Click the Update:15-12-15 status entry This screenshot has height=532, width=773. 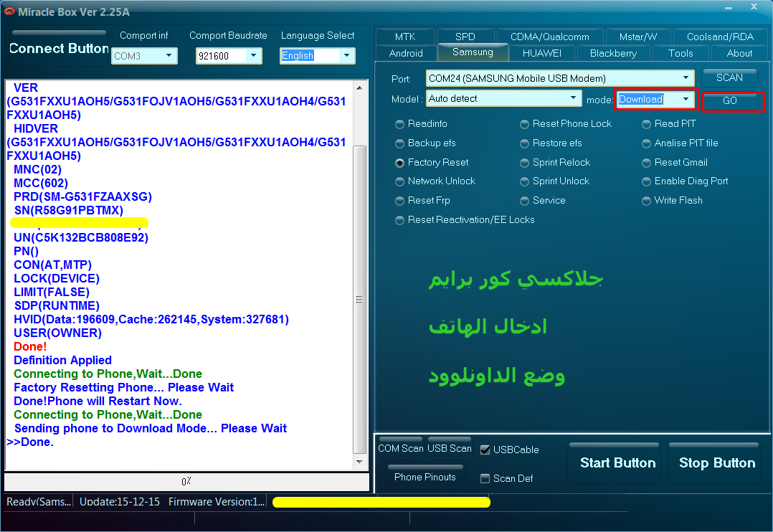(x=120, y=502)
